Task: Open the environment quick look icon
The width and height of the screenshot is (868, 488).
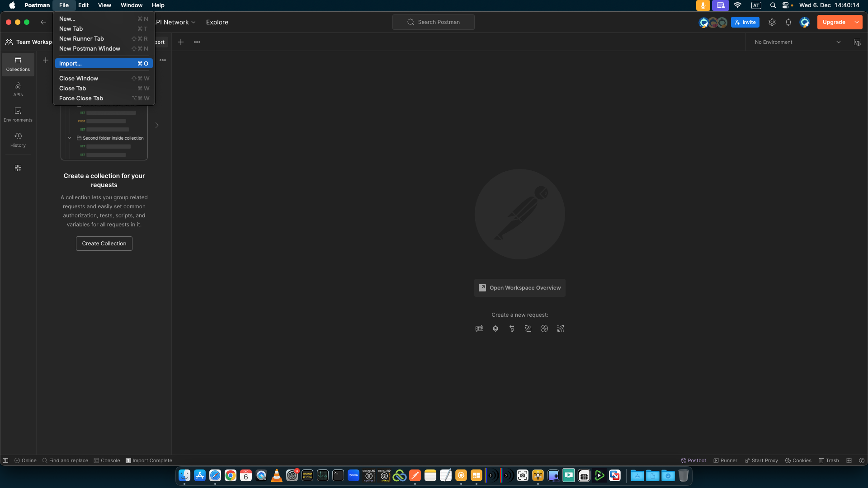Action: (x=857, y=42)
